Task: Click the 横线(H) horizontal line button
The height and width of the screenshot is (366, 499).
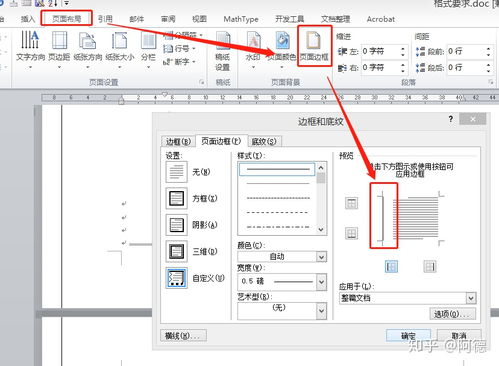Action: pyautogui.click(x=183, y=336)
